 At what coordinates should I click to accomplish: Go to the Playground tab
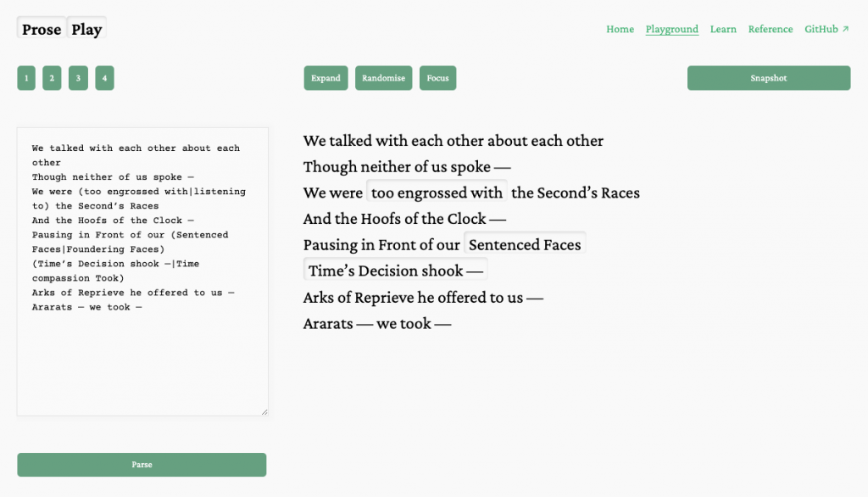pyautogui.click(x=672, y=29)
